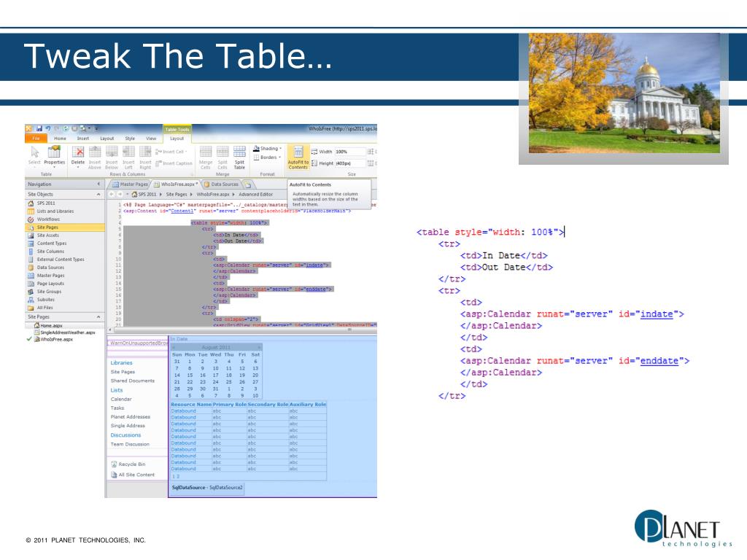Select the Table Tools Layout tab

coord(177,139)
